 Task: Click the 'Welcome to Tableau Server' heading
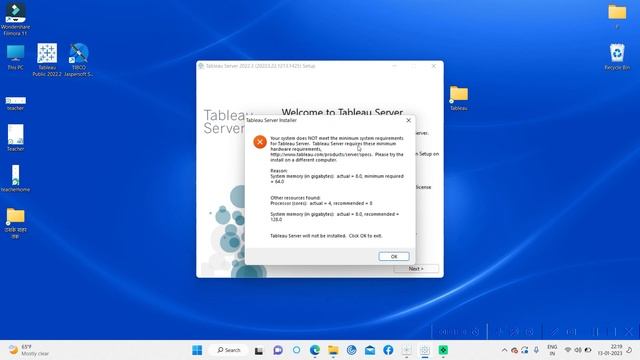click(x=342, y=111)
